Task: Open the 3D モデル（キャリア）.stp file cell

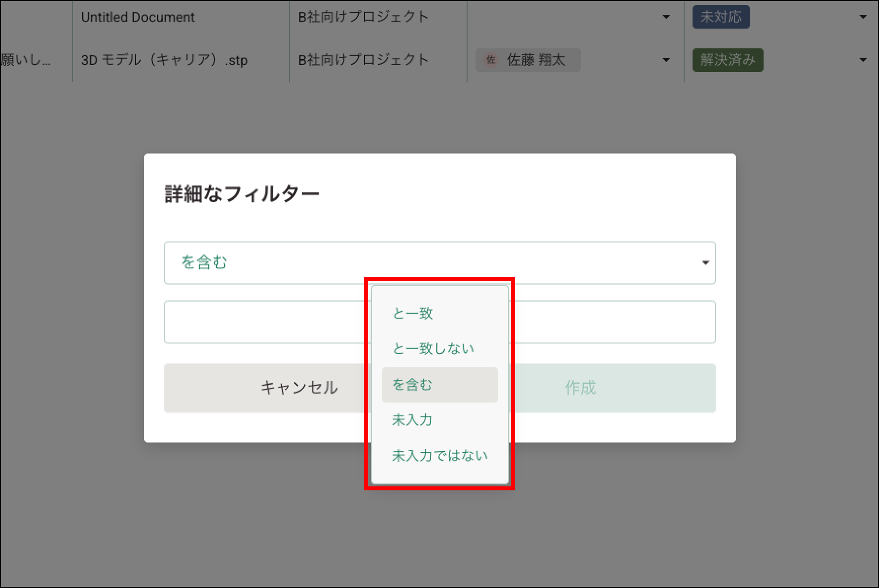Action: (x=164, y=61)
